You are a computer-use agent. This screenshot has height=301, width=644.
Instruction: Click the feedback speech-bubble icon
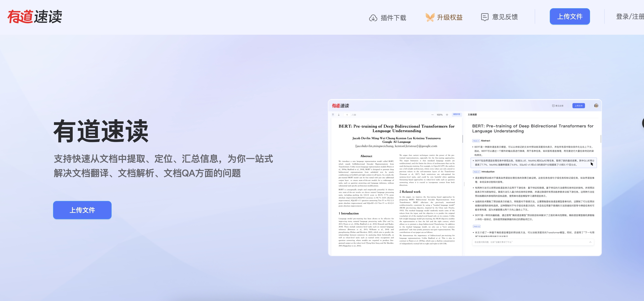tap(485, 17)
